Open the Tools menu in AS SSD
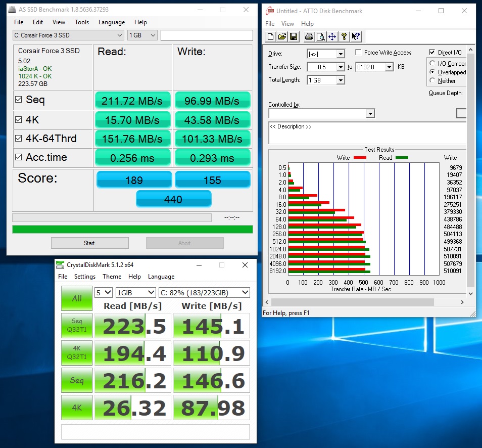This screenshot has height=448, width=482. pos(82,22)
